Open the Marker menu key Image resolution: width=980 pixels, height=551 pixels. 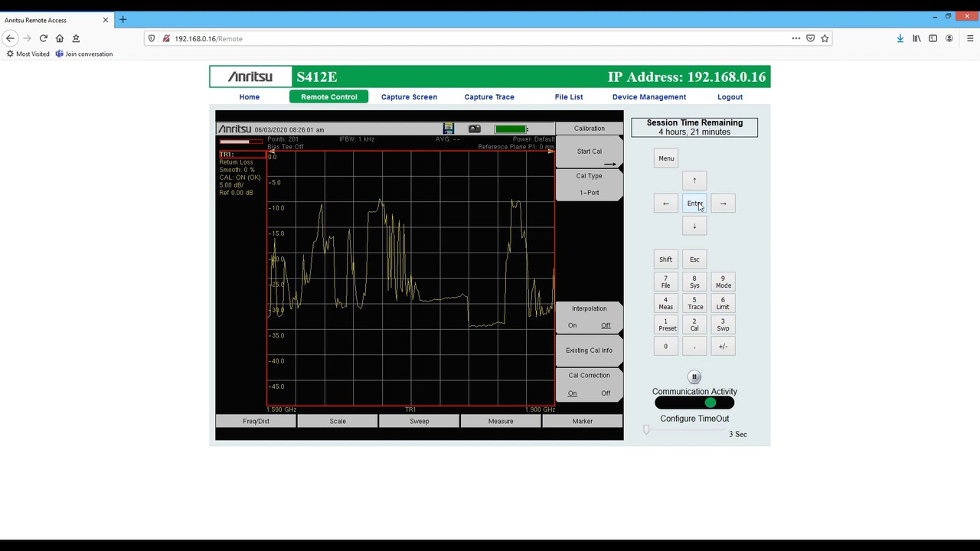click(583, 421)
